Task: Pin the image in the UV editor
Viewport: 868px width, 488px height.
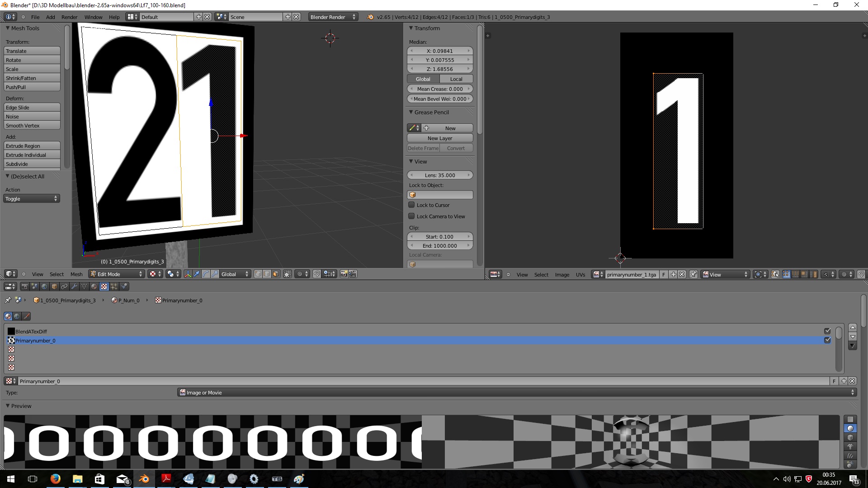Action: (693, 275)
